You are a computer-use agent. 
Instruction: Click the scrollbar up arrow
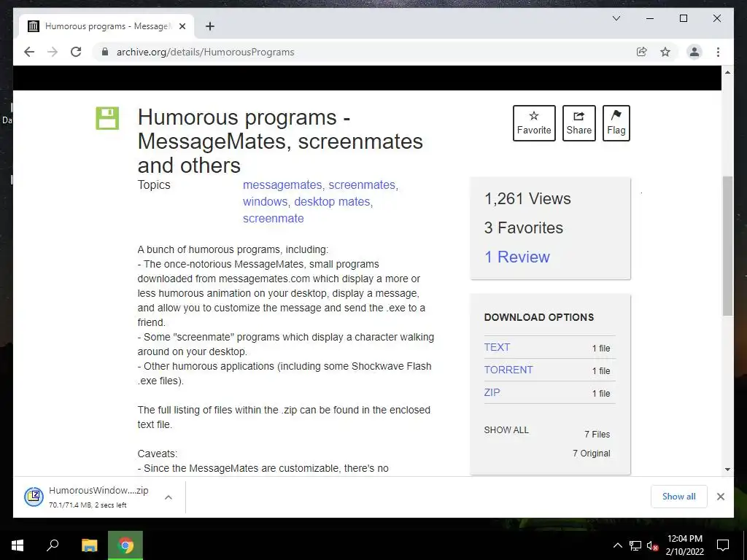point(727,72)
